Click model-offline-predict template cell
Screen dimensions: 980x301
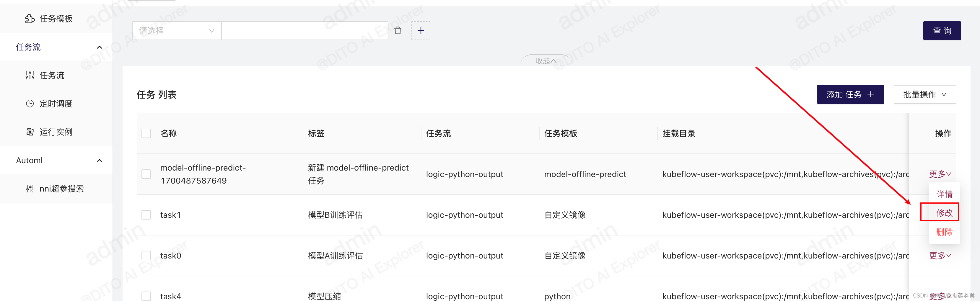coord(585,174)
